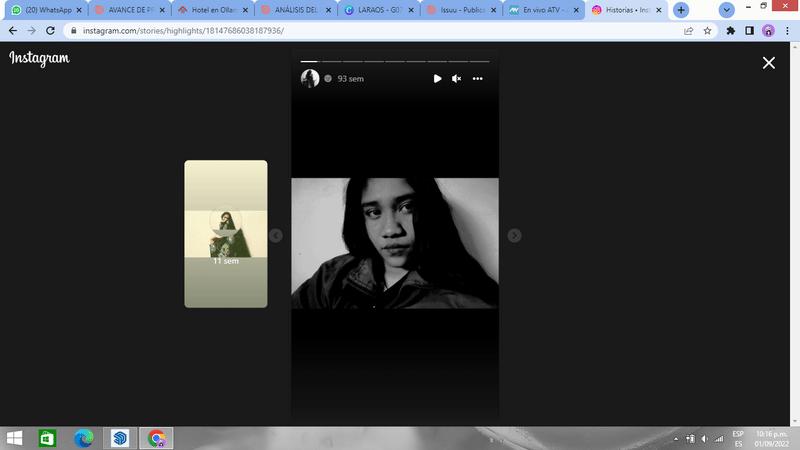Close the story viewer with the X
The width and height of the screenshot is (800, 450).
pos(768,63)
